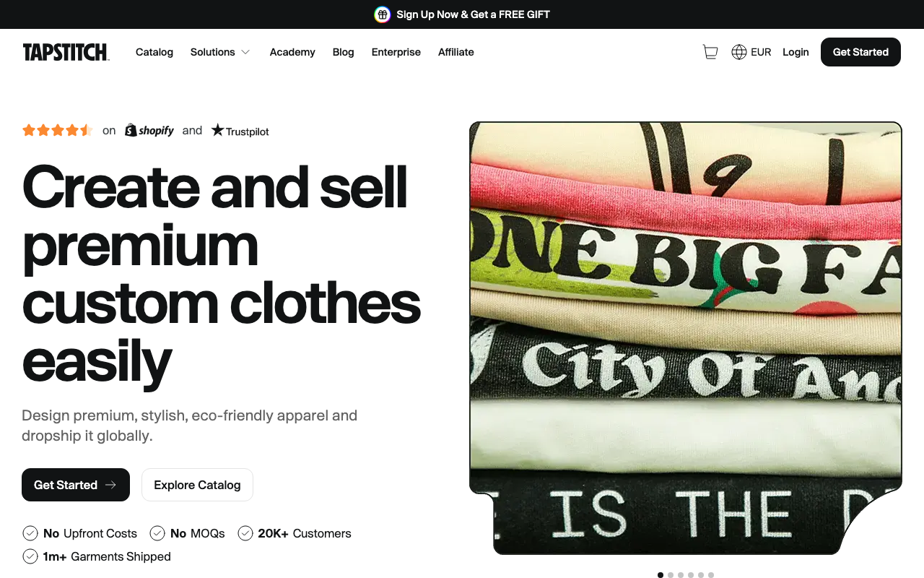Image resolution: width=924 pixels, height=578 pixels.
Task: Open the Affiliate nav link
Action: pos(456,52)
